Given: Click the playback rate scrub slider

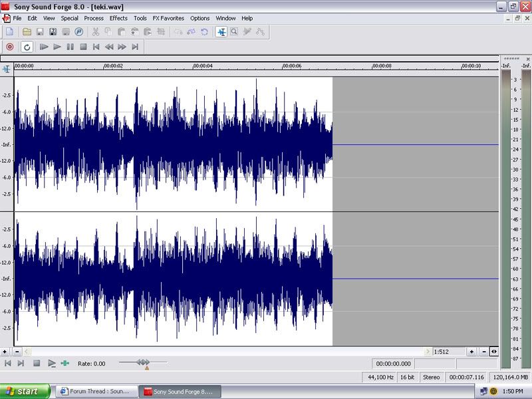Looking at the screenshot, I should [x=143, y=363].
